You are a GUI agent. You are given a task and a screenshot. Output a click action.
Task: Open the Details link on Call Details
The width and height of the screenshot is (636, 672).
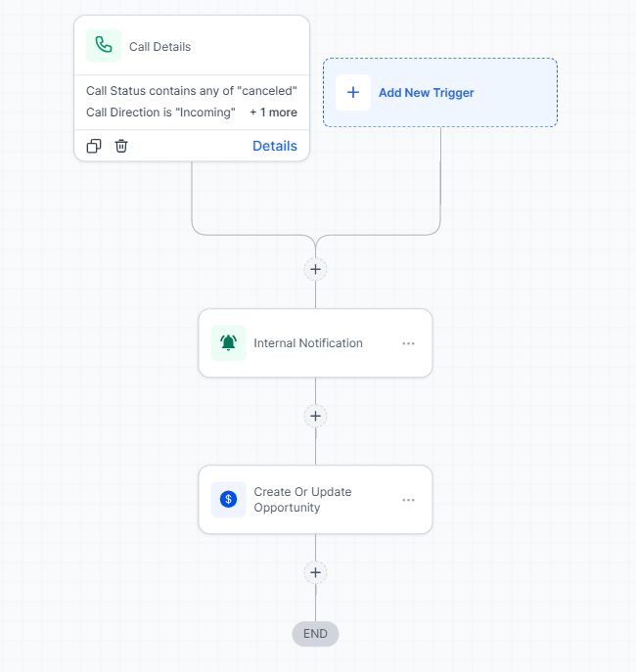[x=275, y=146]
